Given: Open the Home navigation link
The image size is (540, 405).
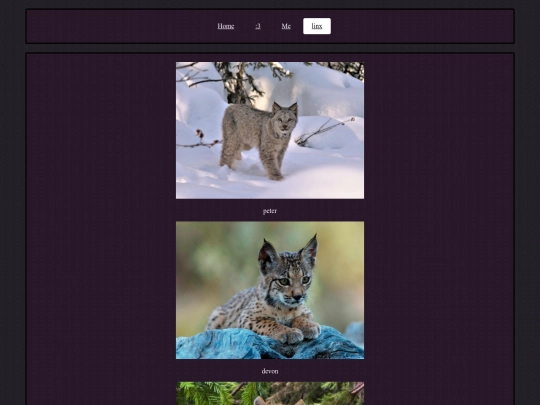Looking at the screenshot, I should pos(226,26).
